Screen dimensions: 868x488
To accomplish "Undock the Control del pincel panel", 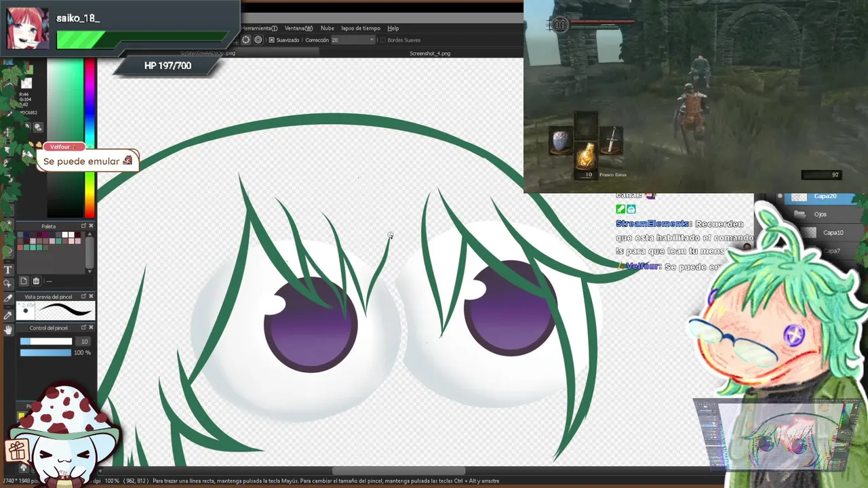I will (x=83, y=327).
